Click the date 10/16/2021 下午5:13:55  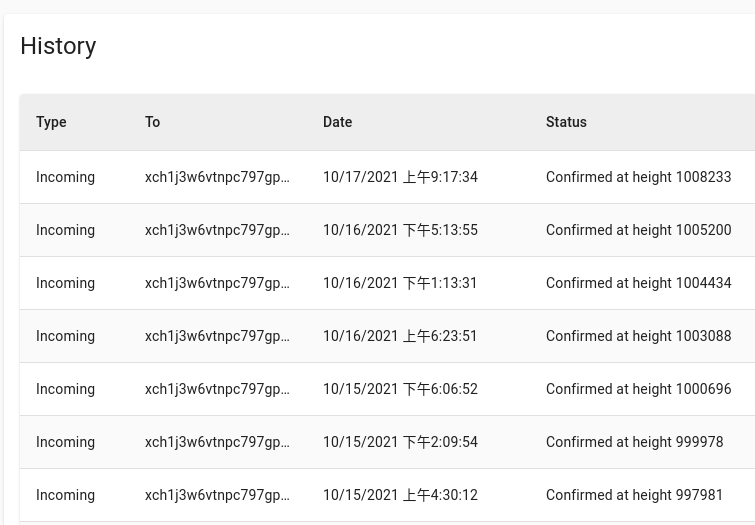(x=400, y=230)
